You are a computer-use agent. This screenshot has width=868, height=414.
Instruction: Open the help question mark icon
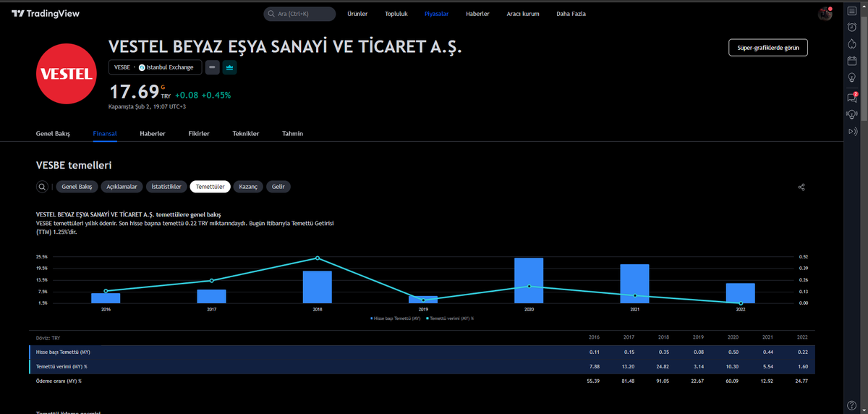(x=852, y=404)
